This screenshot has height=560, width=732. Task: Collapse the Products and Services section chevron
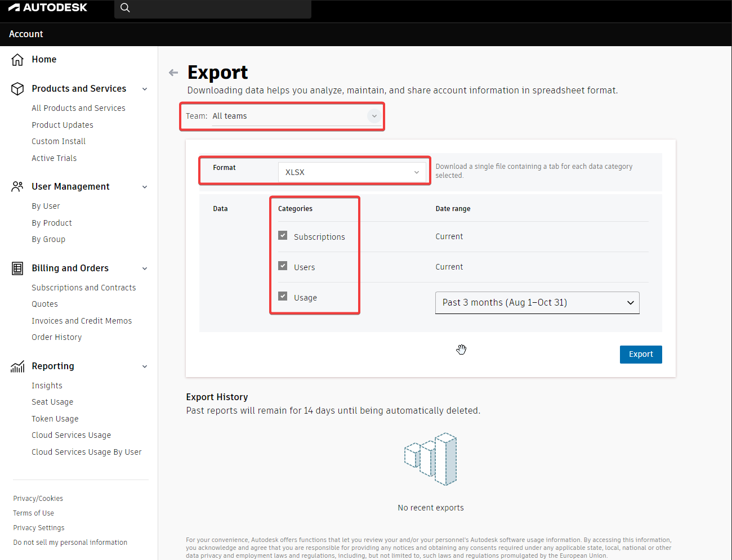[x=145, y=89]
